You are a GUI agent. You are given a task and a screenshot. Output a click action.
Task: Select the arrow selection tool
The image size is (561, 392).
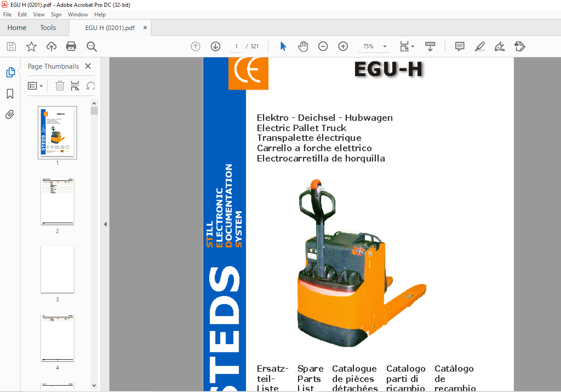(283, 46)
